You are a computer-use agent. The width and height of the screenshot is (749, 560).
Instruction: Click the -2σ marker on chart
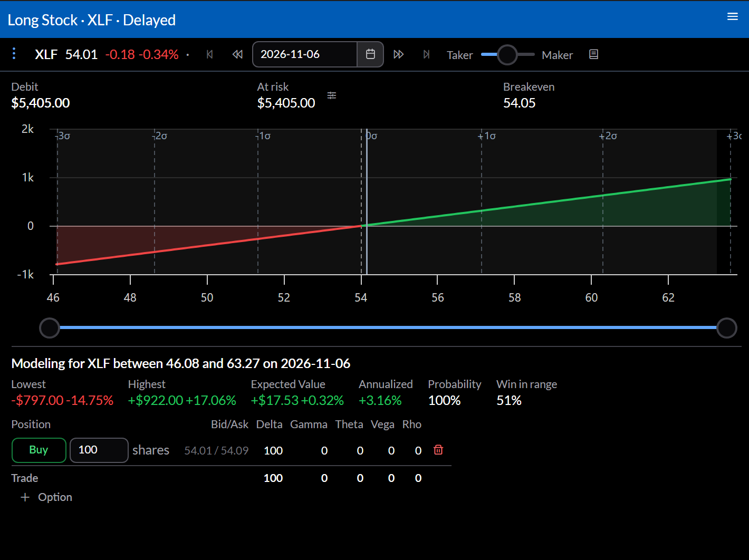pyautogui.click(x=160, y=136)
